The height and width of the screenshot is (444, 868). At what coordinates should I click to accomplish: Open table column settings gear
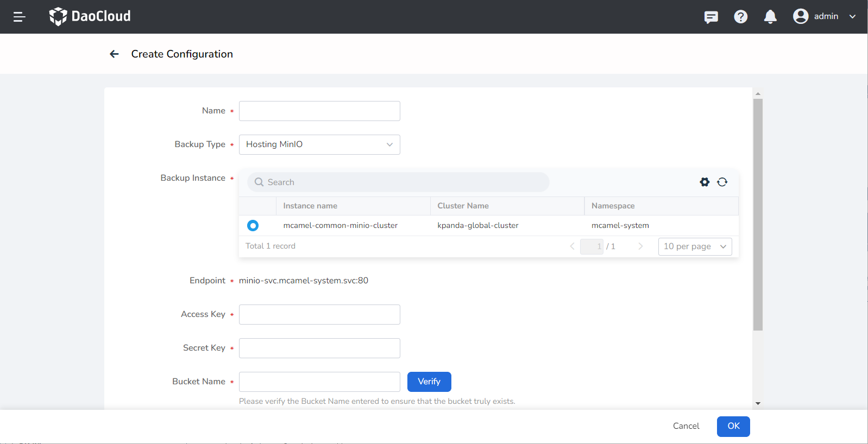click(705, 182)
